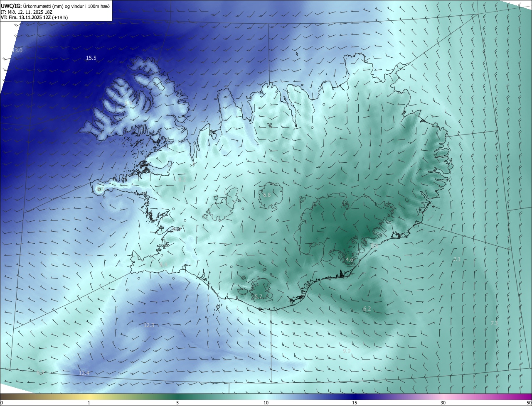Click the 6.8 value label on the map

(267, 195)
